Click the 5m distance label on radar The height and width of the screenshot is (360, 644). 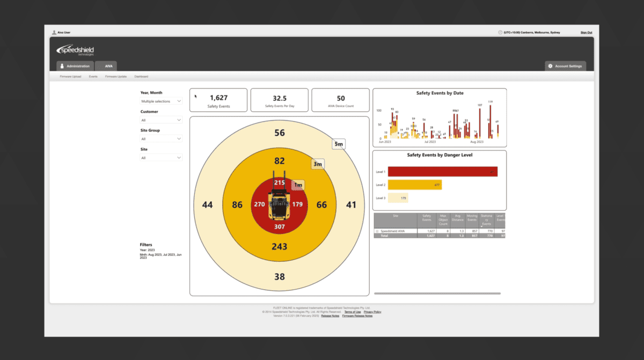(x=338, y=144)
